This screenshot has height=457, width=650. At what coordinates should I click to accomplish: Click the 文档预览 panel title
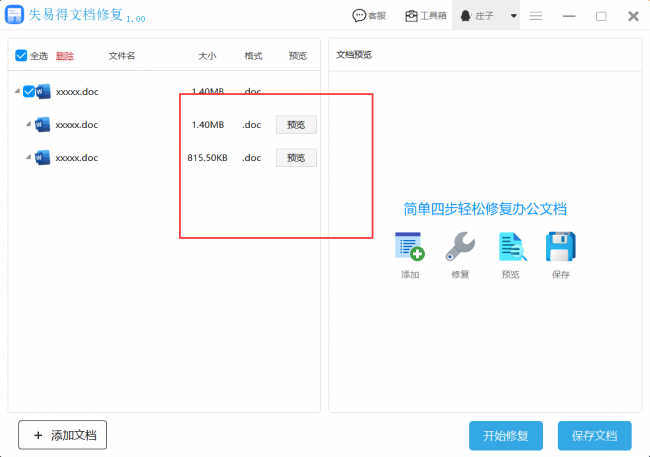(x=354, y=55)
